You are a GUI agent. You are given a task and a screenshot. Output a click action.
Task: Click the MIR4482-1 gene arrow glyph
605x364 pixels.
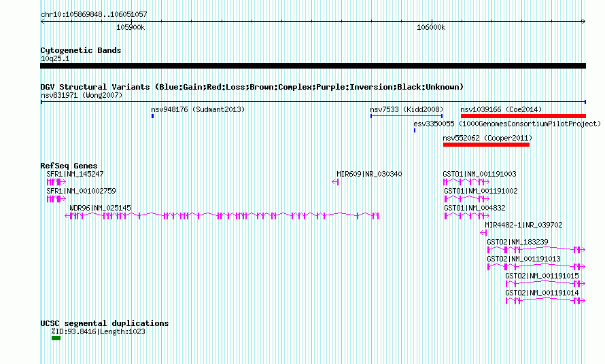coord(483,232)
